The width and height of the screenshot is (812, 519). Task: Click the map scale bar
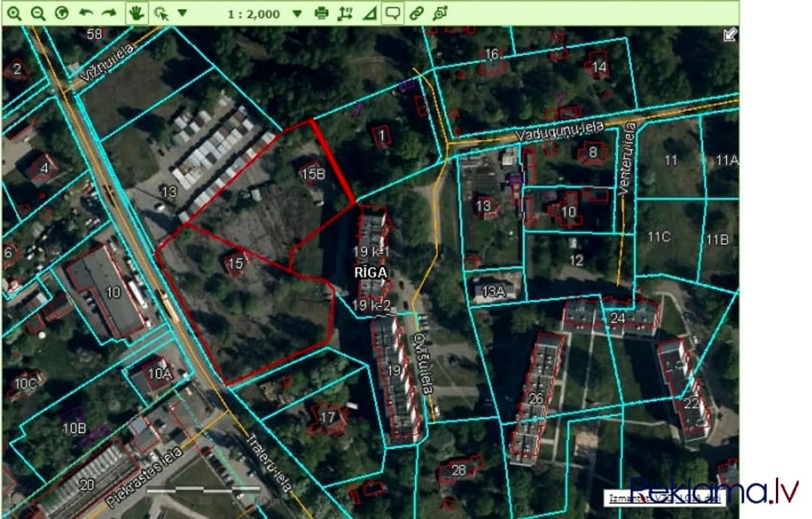coord(203,489)
